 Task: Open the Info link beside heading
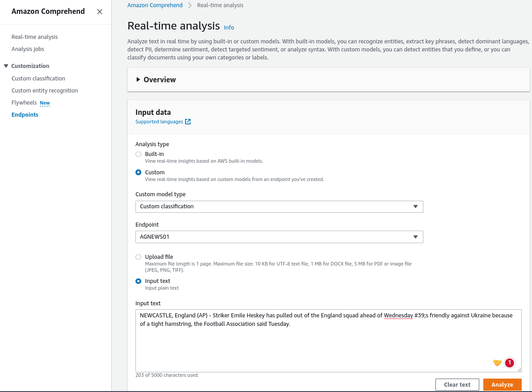(x=229, y=27)
